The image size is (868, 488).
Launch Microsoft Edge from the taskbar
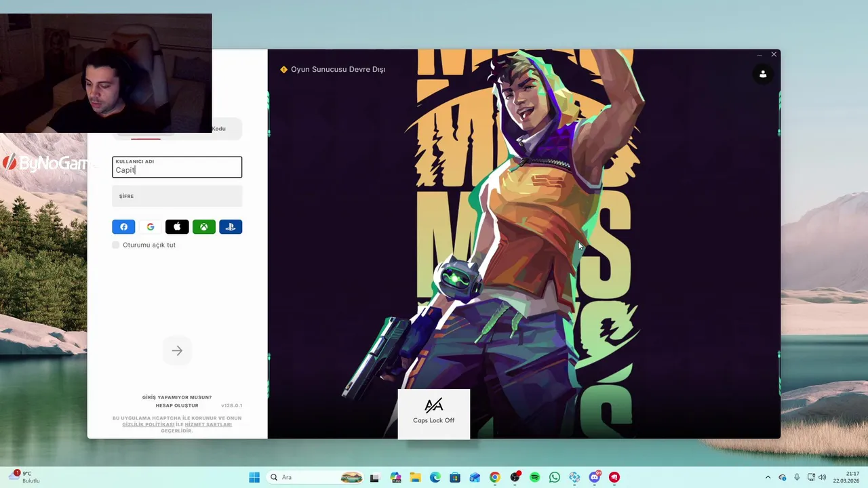tap(435, 477)
